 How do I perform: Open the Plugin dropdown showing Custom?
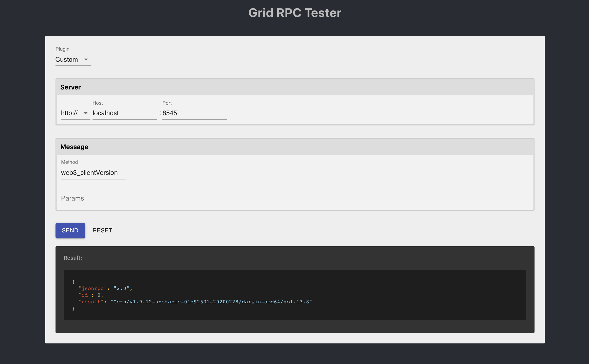click(67, 60)
